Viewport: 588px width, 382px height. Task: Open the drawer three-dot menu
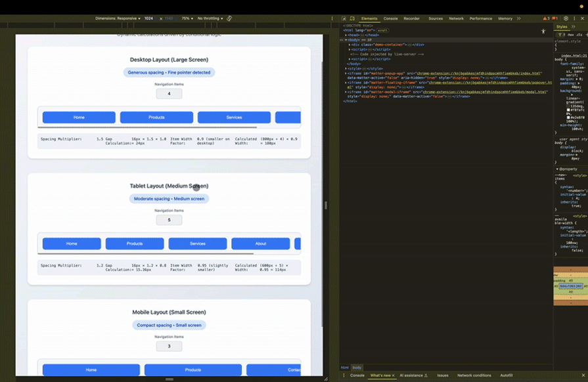tap(344, 375)
